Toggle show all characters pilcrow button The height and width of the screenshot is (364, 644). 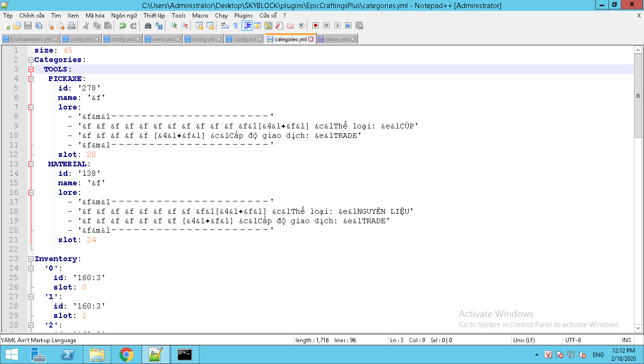click(236, 26)
